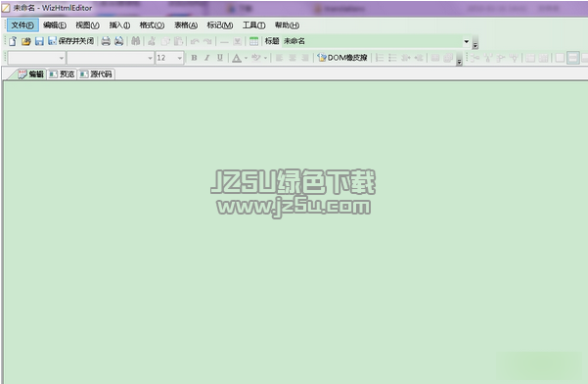Image resolution: width=588 pixels, height=384 pixels.
Task: Toggle Underline formatting
Action: tap(220, 58)
